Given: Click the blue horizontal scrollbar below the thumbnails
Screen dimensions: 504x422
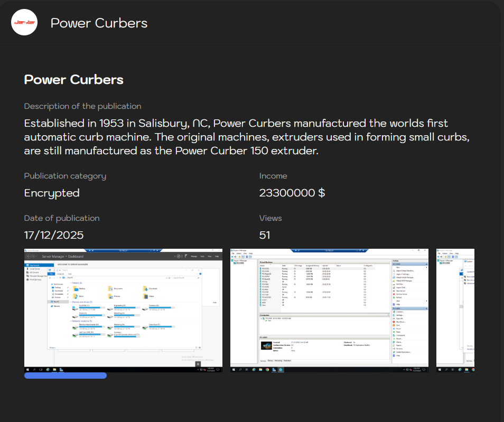Looking at the screenshot, I should pyautogui.click(x=66, y=376).
